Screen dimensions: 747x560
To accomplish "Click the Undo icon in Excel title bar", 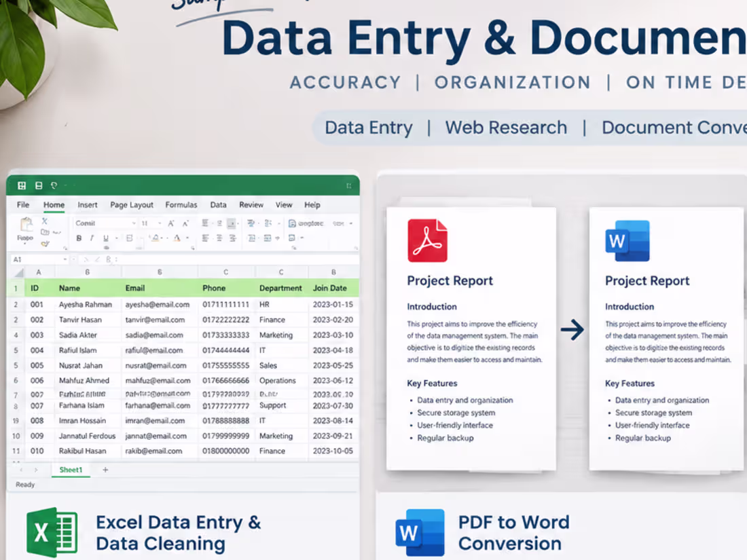I will (x=54, y=185).
